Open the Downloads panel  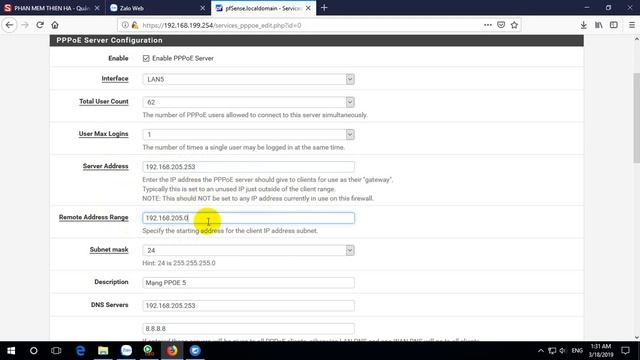584,25
